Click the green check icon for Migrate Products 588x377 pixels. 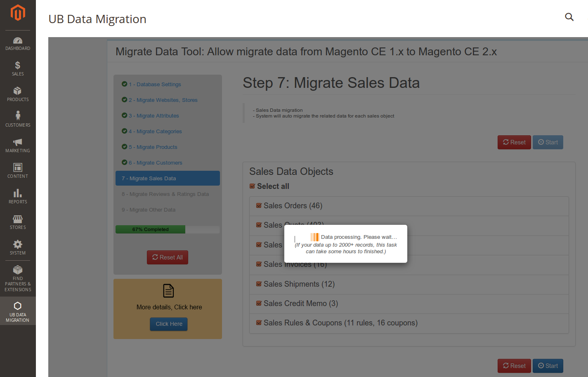124,147
